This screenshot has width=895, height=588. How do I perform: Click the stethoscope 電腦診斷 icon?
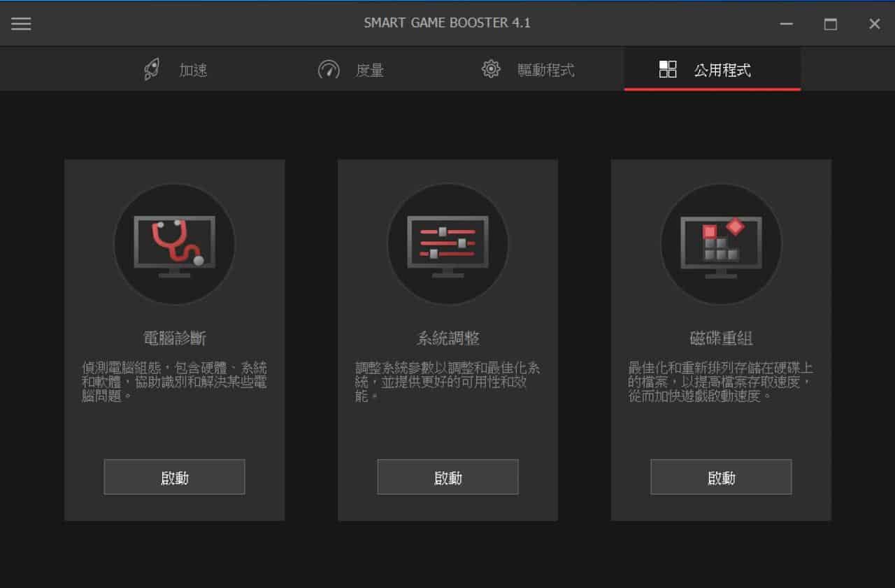pyautogui.click(x=175, y=244)
